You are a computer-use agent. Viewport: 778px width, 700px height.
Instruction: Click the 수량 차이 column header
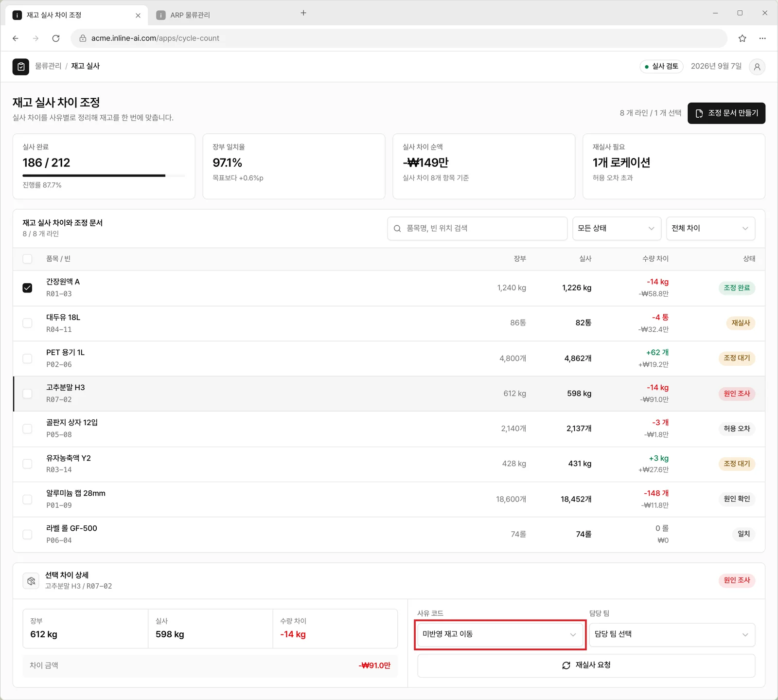click(655, 259)
